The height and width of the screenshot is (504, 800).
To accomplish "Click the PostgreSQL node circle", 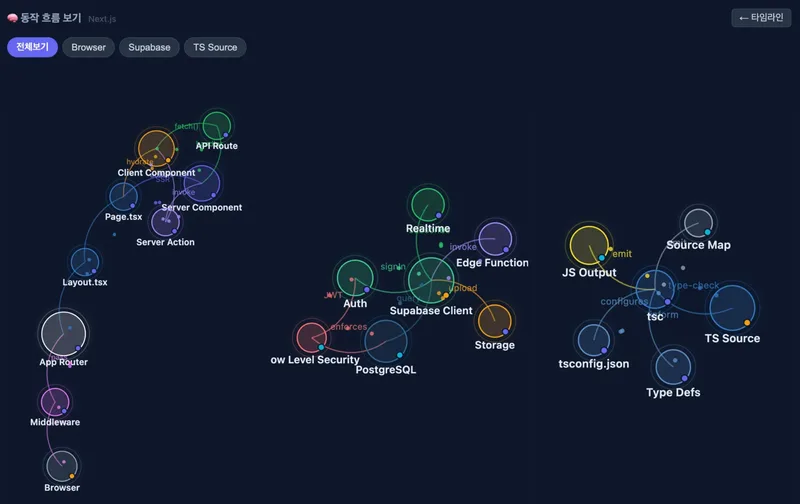I will pyautogui.click(x=386, y=341).
